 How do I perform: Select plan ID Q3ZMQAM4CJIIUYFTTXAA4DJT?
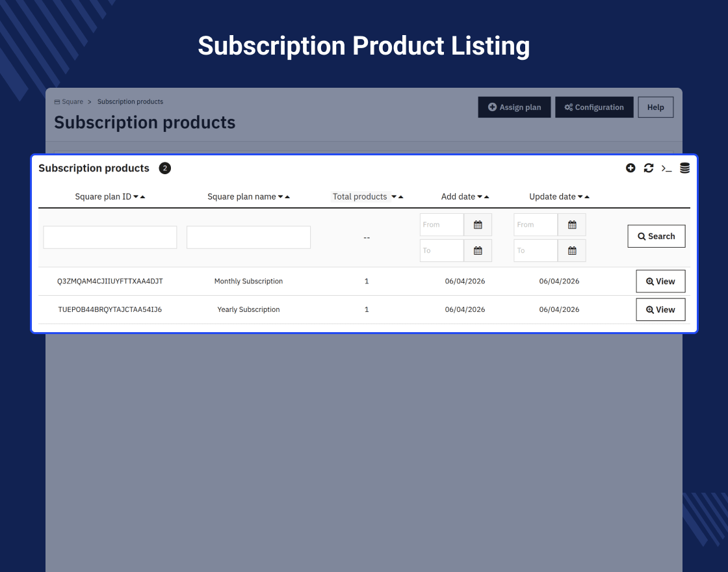[110, 281]
